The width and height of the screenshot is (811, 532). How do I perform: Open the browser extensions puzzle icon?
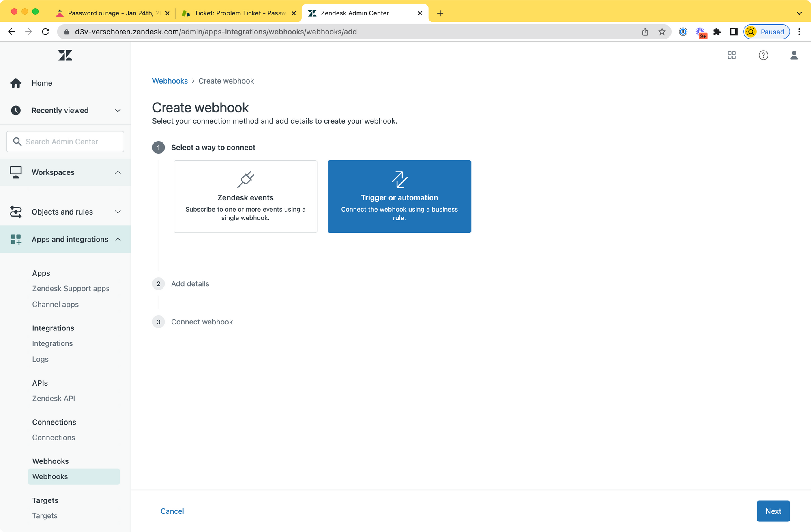717,32
